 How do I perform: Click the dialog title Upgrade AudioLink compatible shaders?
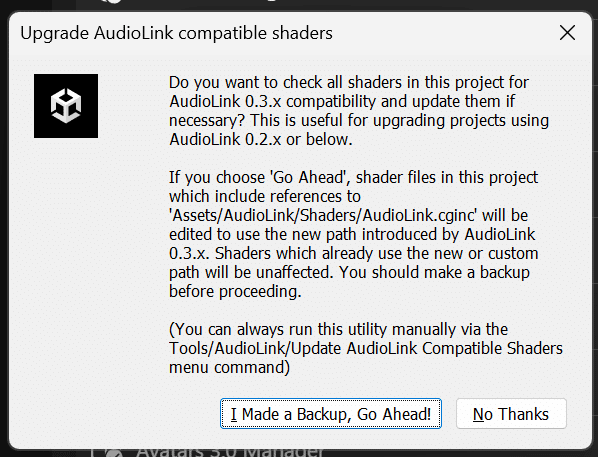[176, 33]
